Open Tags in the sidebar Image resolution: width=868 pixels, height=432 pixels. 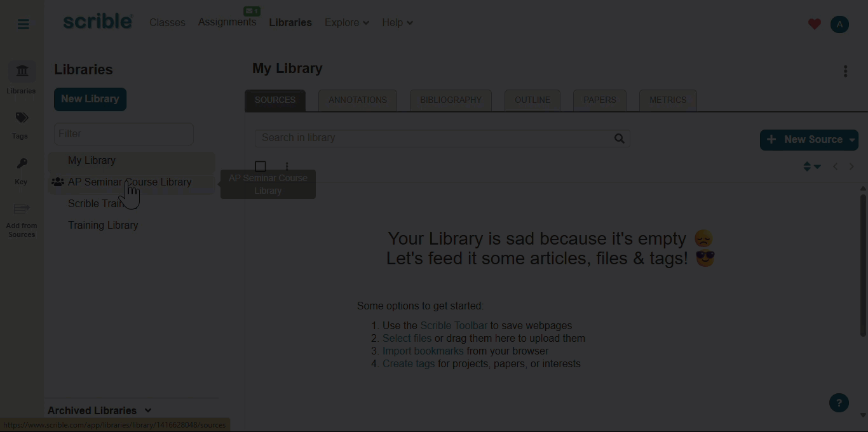click(x=21, y=125)
